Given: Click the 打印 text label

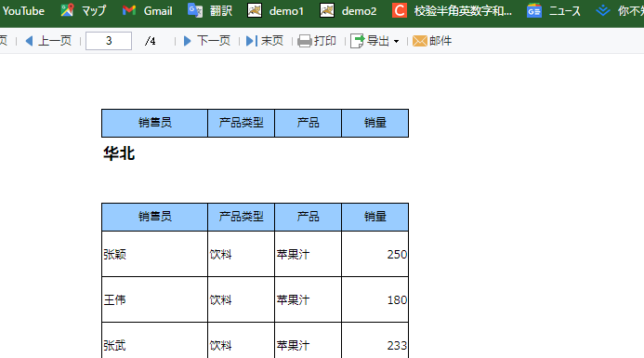Looking at the screenshot, I should point(325,41).
